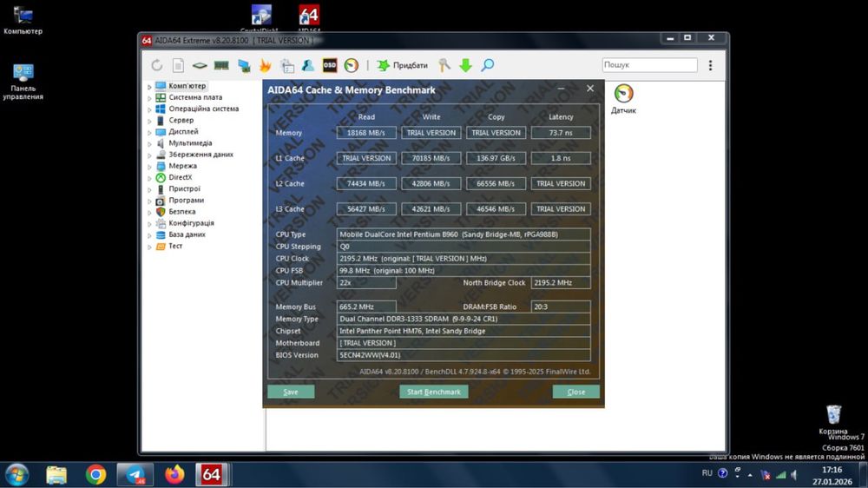This screenshot has height=488, width=868.
Task: Select Комп'ютер in the tree
Action: [187, 86]
